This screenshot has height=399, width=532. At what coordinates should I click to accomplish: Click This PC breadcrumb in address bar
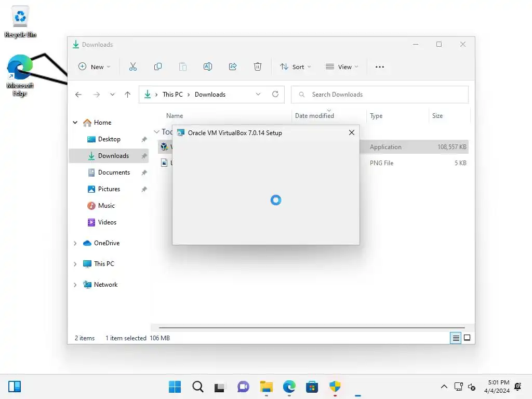point(172,95)
